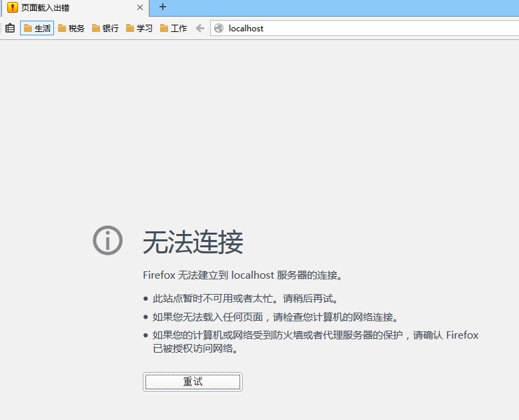Open the 工作 bookmark folder

click(173, 28)
